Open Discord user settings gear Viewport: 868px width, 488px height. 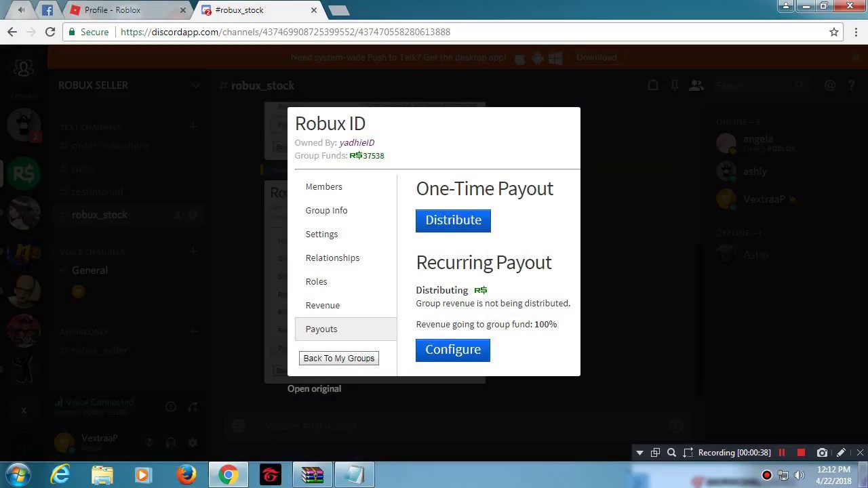pos(193,443)
